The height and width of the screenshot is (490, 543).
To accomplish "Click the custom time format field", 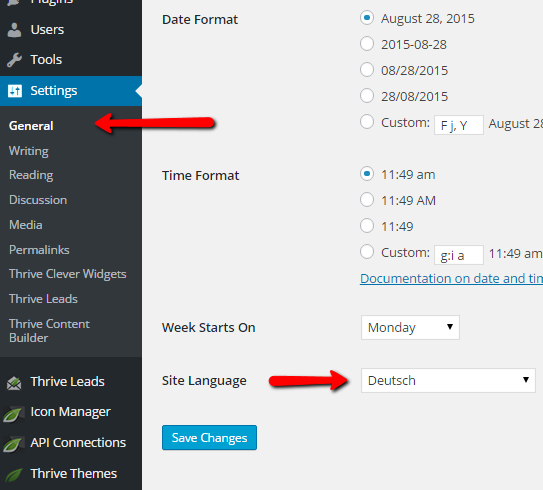I will (459, 255).
